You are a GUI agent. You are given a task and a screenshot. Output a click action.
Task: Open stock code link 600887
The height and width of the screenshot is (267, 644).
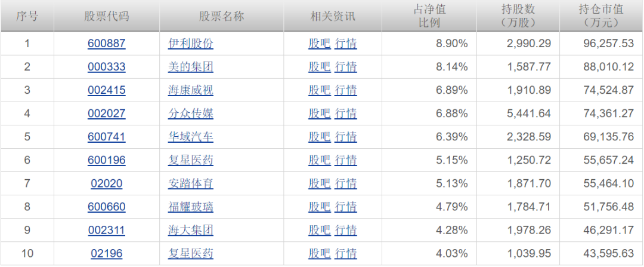coord(106,44)
